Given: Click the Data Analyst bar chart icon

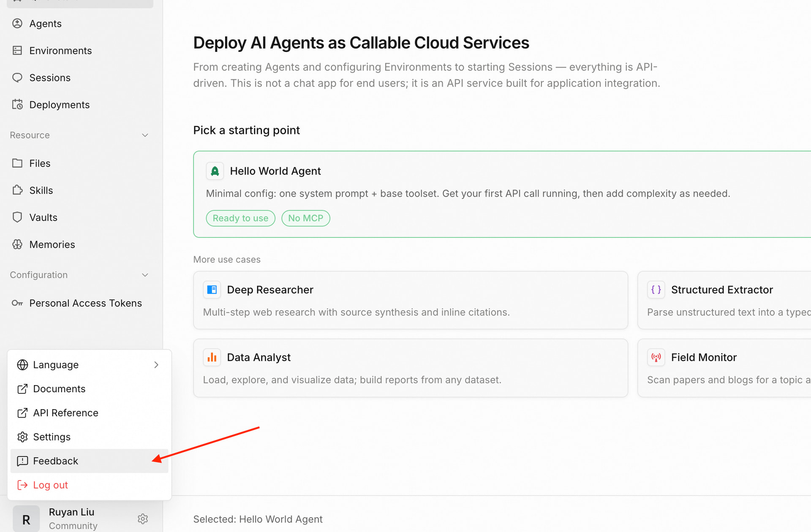Looking at the screenshot, I should [x=212, y=357].
